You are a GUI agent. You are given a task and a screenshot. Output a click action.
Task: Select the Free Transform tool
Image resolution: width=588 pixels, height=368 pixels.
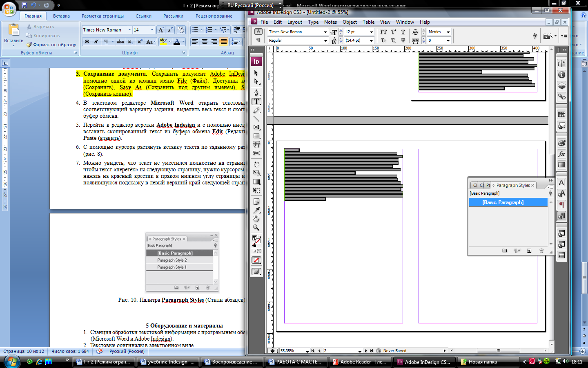click(x=256, y=190)
